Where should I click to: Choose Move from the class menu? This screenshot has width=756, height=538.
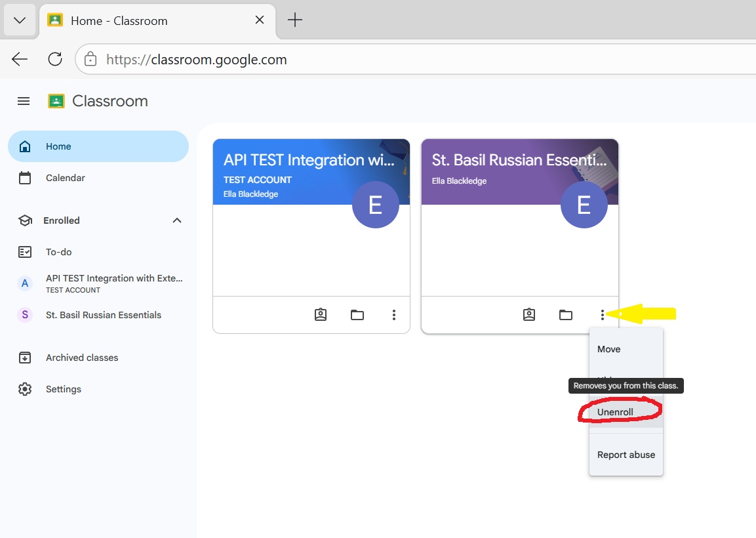pos(608,349)
